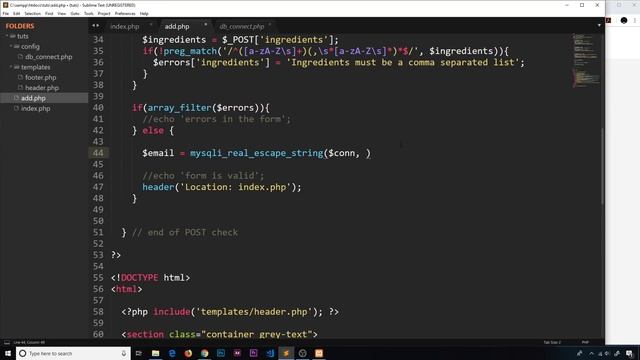640x360 pixels.
Task: Switch to the index.php tab
Action: tap(124, 27)
